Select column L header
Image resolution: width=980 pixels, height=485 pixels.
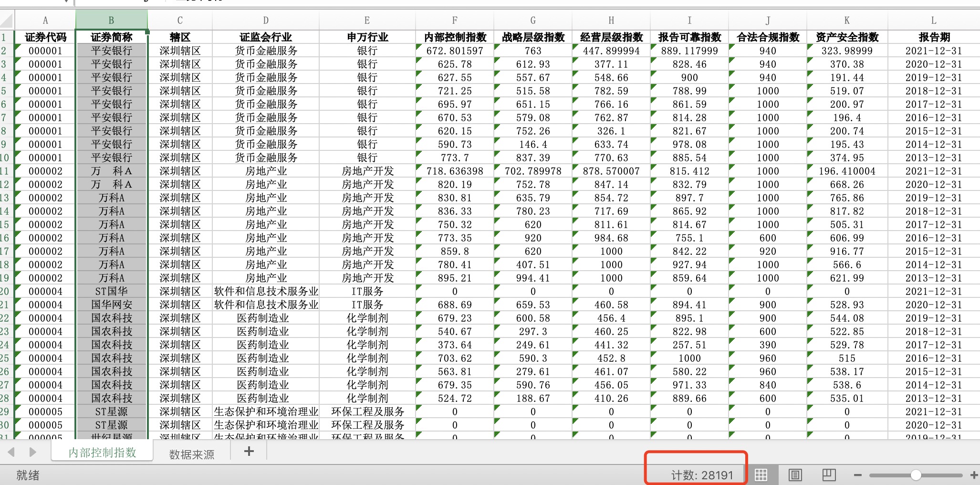click(934, 20)
